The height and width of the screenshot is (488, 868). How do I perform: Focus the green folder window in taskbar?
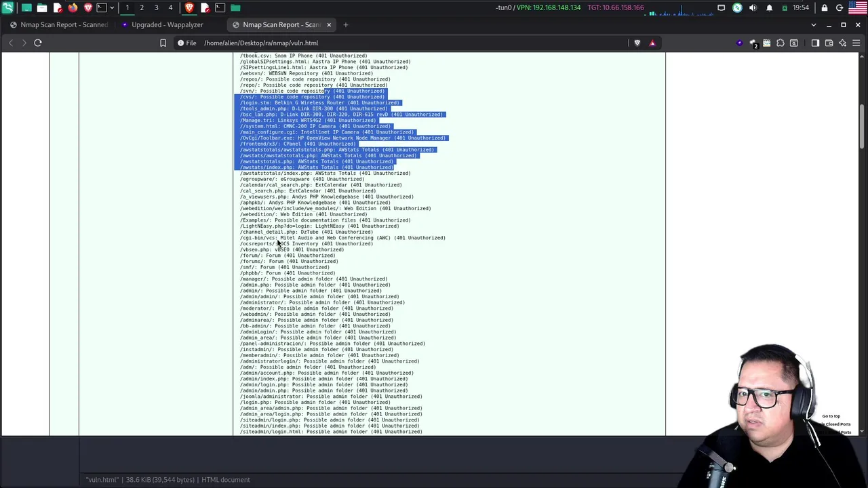coord(235,7)
